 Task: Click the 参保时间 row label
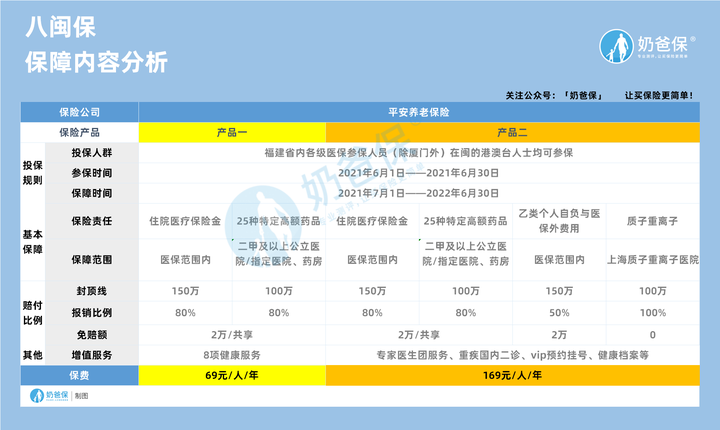(x=91, y=173)
